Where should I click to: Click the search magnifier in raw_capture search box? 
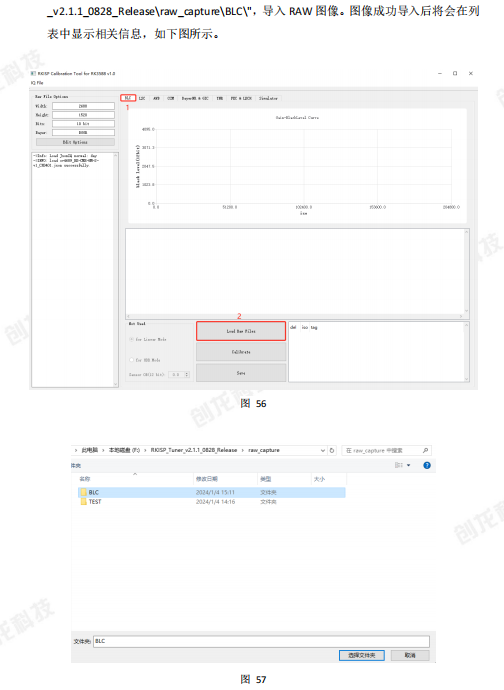click(425, 450)
